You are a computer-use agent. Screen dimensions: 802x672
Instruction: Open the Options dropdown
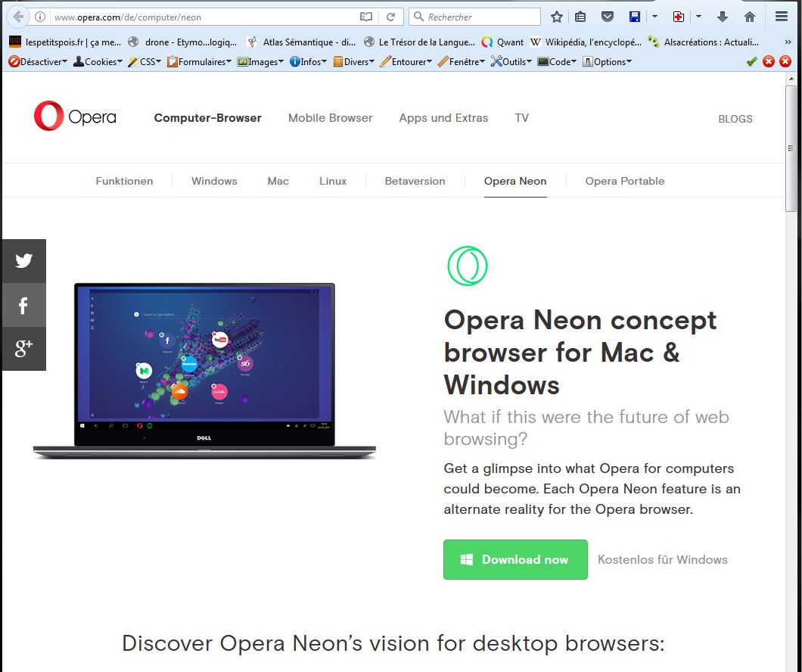(607, 62)
